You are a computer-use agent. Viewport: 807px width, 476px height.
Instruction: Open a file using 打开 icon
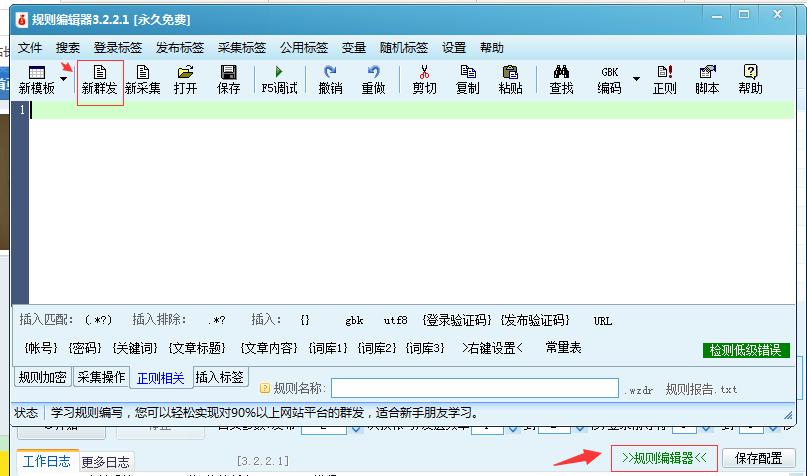coord(185,80)
